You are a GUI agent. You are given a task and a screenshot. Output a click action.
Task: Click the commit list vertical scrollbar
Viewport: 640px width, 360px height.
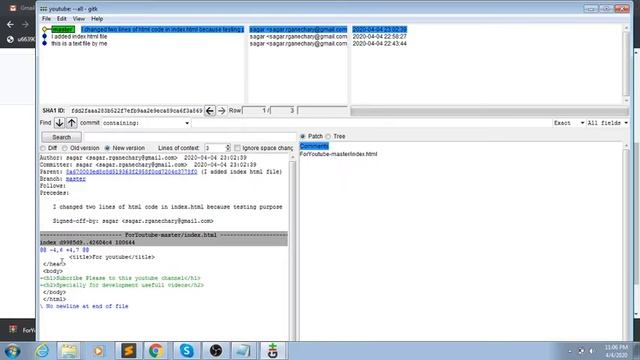627,64
